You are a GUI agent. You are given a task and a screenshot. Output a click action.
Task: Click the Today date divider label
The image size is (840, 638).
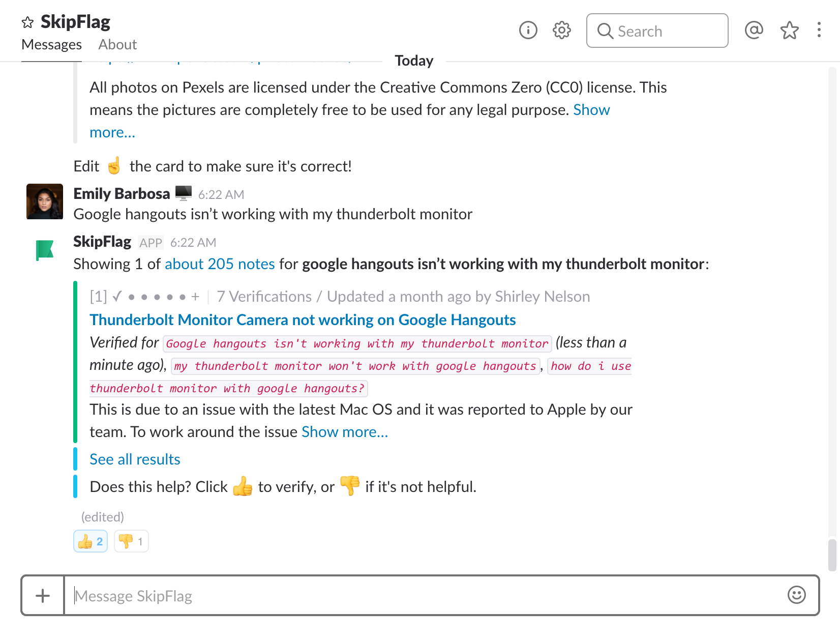pos(414,61)
